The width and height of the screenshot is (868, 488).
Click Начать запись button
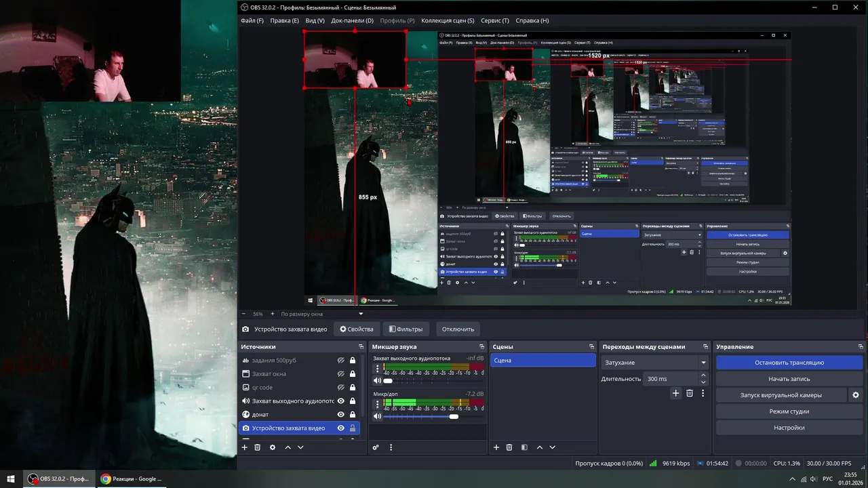789,379
